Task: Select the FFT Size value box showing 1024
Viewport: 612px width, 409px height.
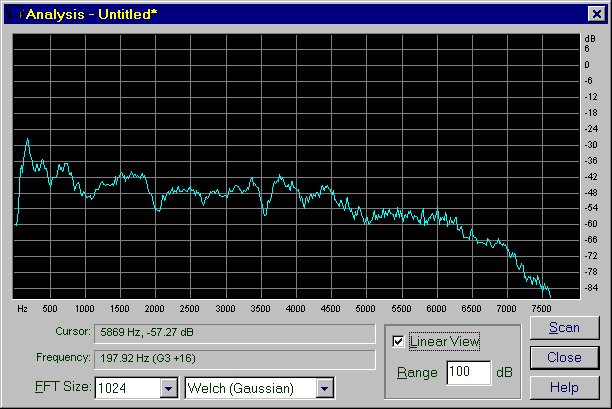Action: (126, 387)
